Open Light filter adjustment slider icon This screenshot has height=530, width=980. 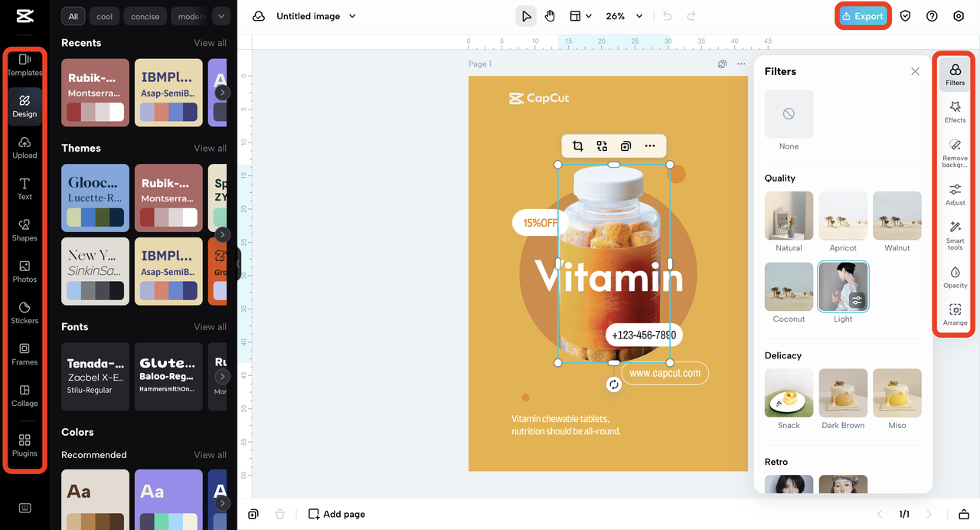click(x=857, y=301)
